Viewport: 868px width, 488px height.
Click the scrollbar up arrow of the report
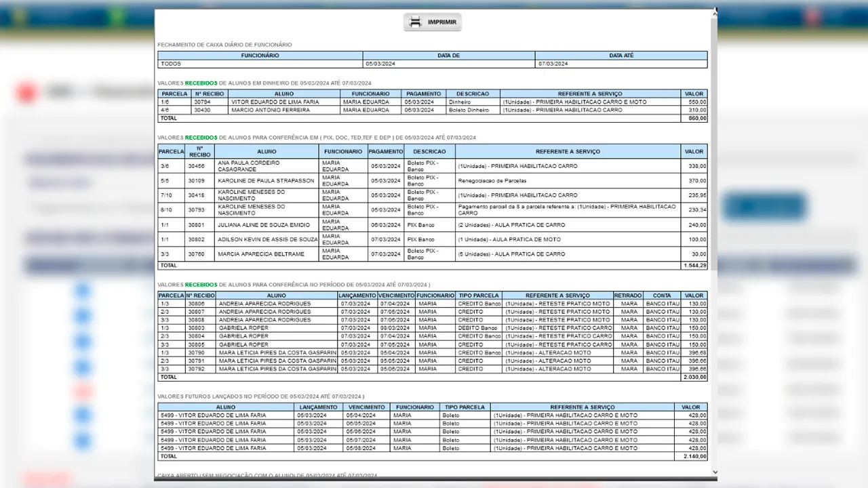pos(714,12)
